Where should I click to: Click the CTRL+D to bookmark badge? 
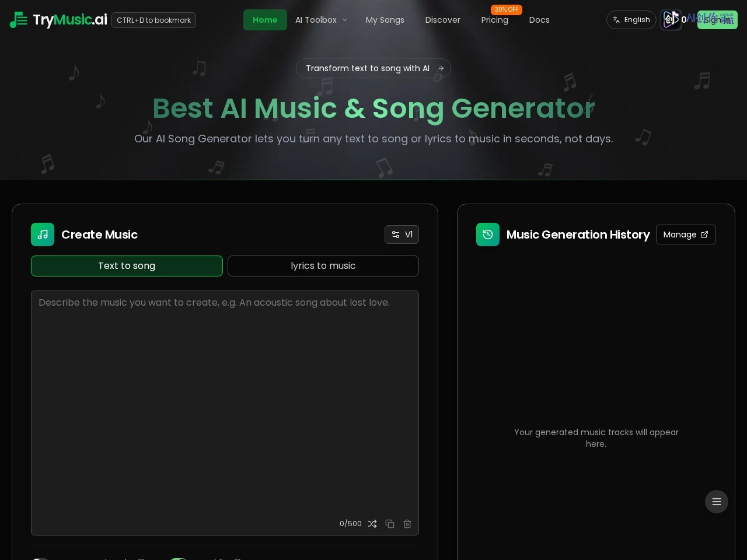[153, 20]
